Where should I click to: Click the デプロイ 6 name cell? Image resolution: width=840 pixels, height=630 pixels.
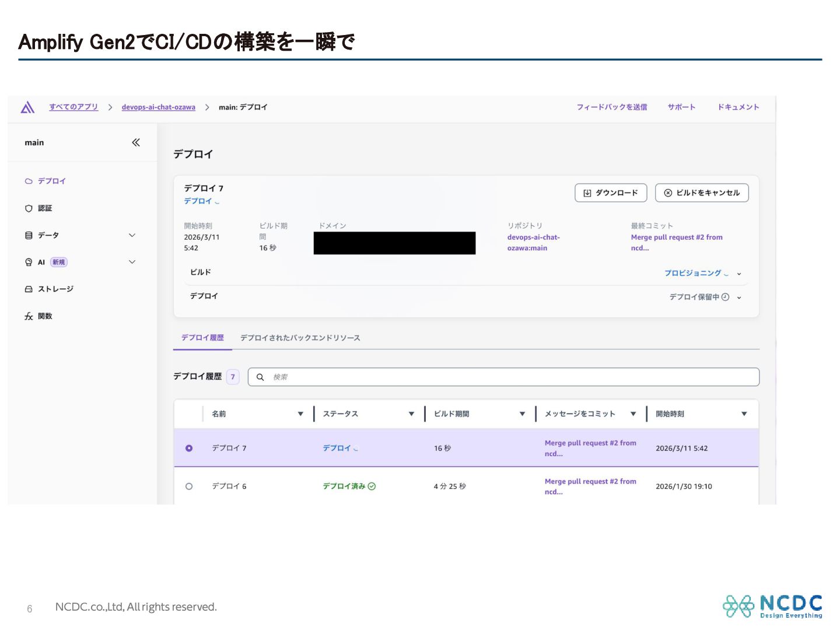coord(229,487)
